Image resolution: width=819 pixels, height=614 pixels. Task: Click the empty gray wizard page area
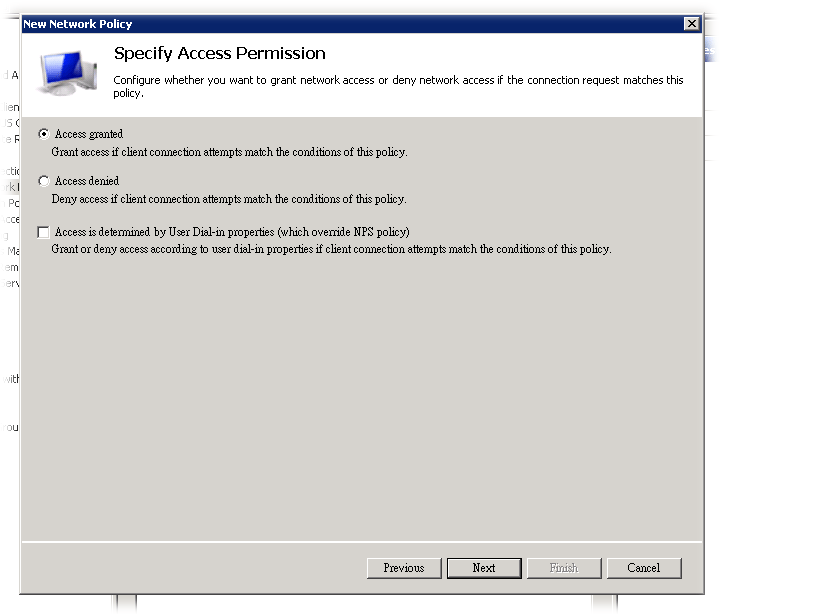coord(360,400)
